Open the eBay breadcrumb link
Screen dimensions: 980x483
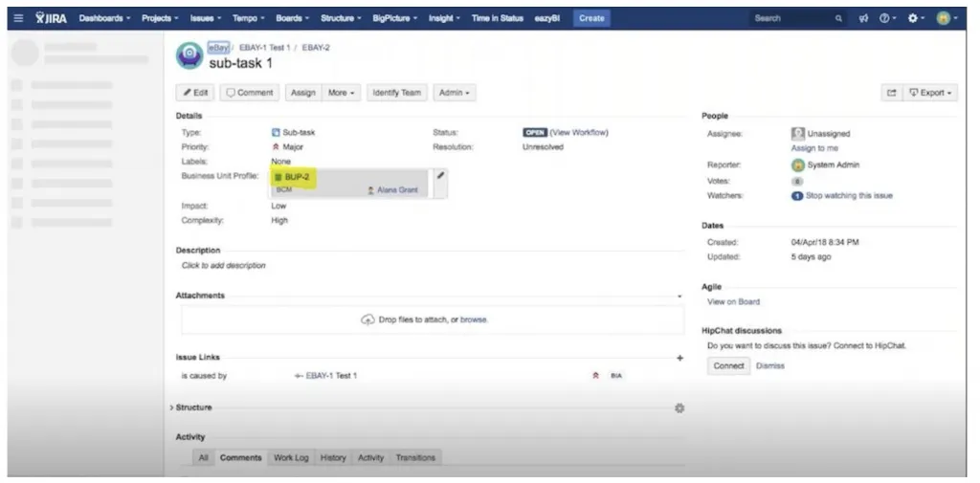point(218,48)
